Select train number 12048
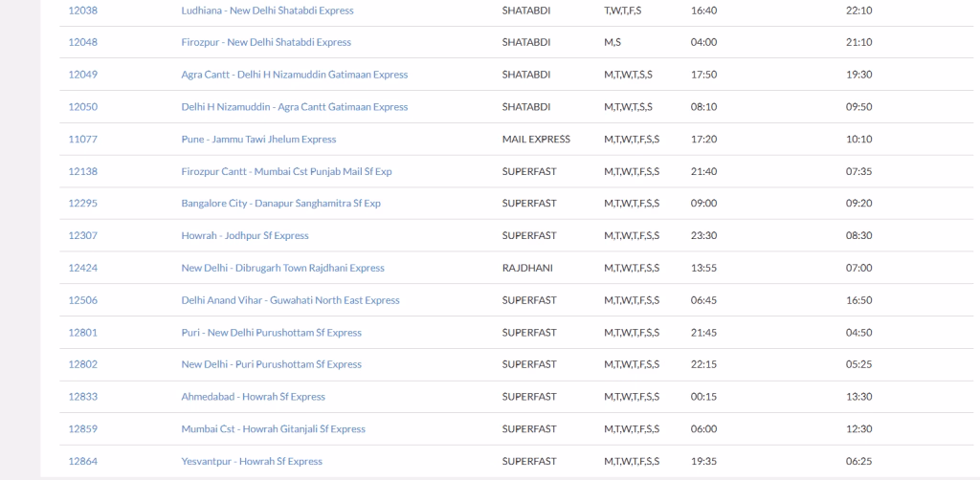The height and width of the screenshot is (480, 980). pos(82,42)
